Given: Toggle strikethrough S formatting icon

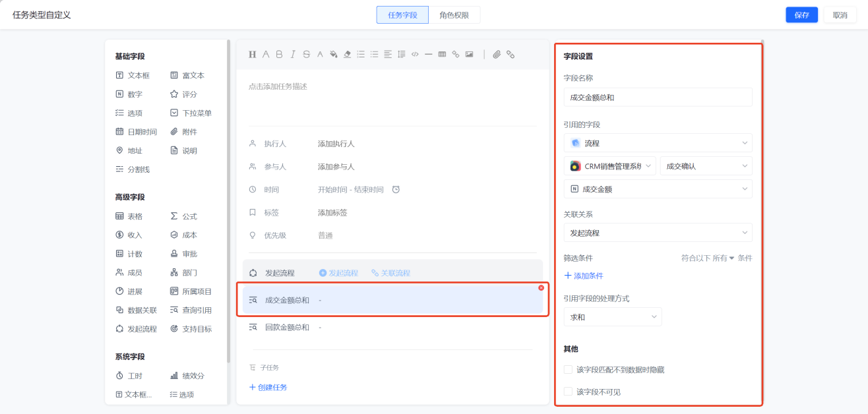Looking at the screenshot, I should [x=306, y=55].
